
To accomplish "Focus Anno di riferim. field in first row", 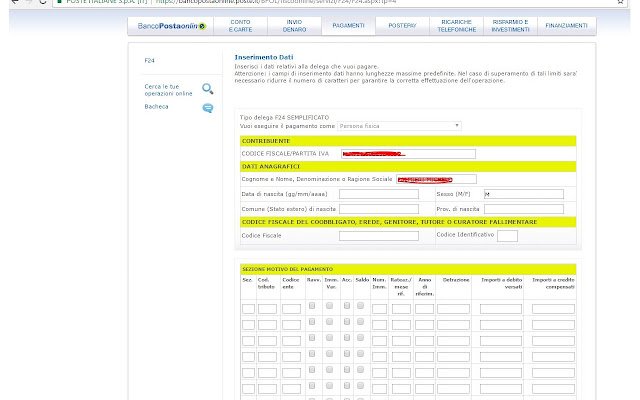I will [424, 309].
